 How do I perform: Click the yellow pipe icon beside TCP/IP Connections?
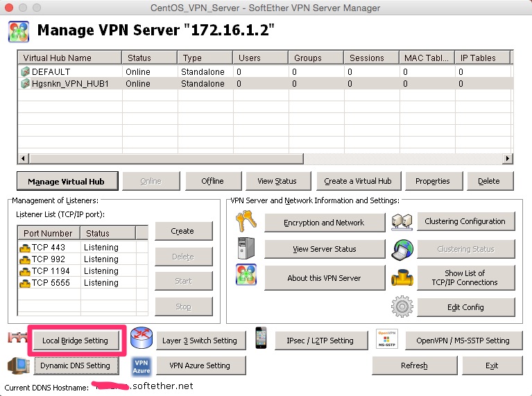(x=402, y=278)
